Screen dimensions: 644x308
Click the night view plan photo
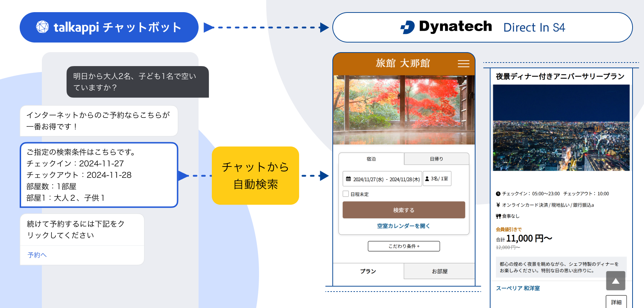pyautogui.click(x=561, y=128)
